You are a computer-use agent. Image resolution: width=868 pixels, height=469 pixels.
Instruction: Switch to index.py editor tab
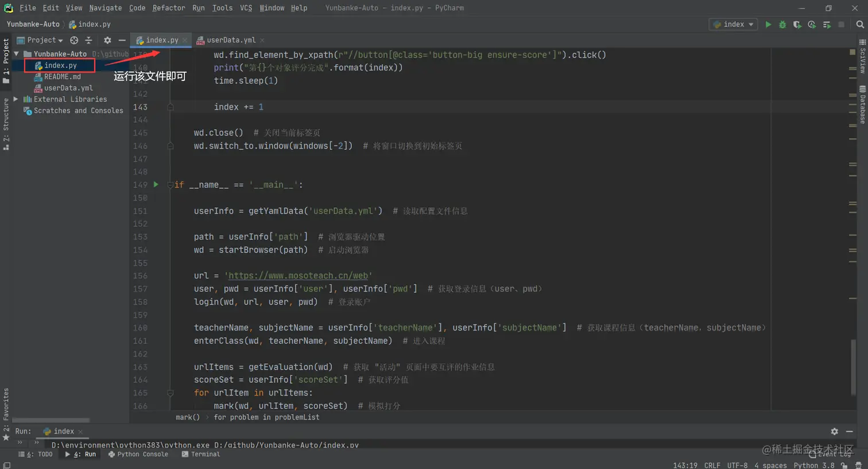161,40
